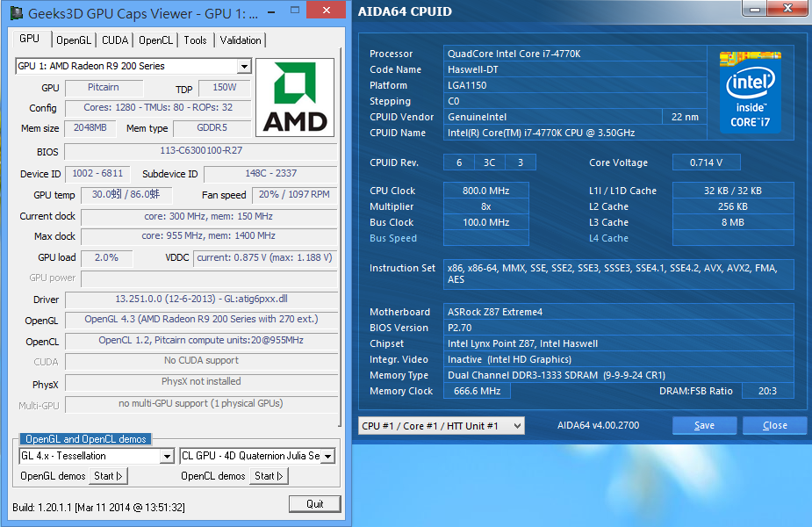Image resolution: width=812 pixels, height=527 pixels.
Task: Switch to the OpenGL tab
Action: tap(74, 40)
